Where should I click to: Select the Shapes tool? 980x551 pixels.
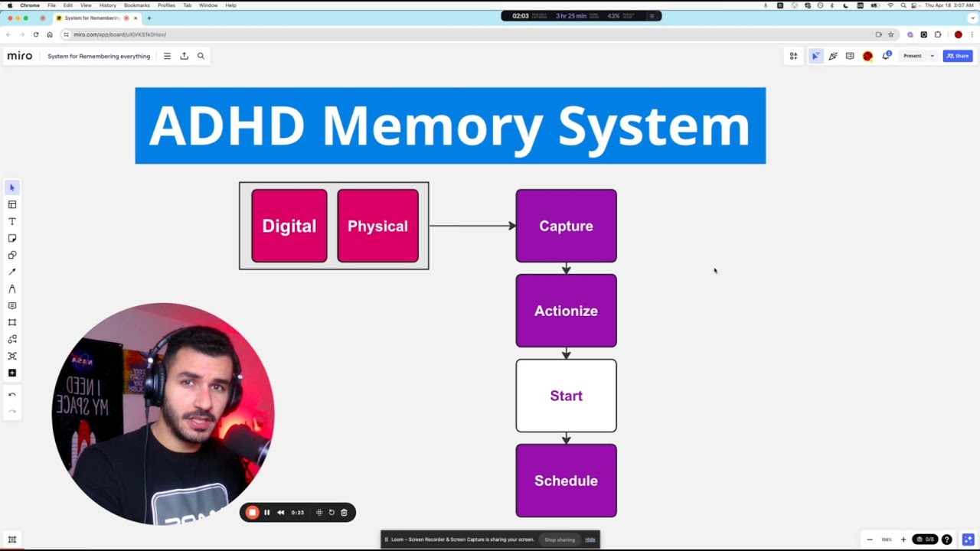(12, 255)
